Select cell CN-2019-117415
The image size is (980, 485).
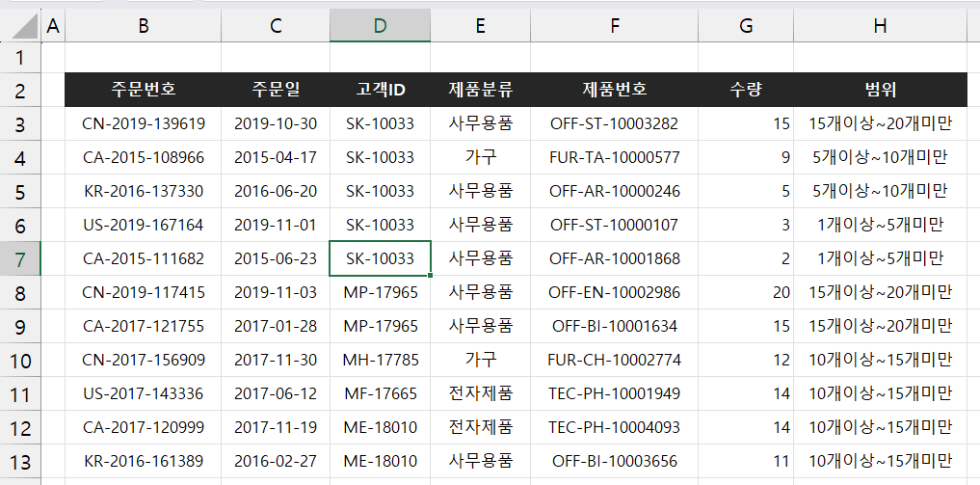(144, 292)
